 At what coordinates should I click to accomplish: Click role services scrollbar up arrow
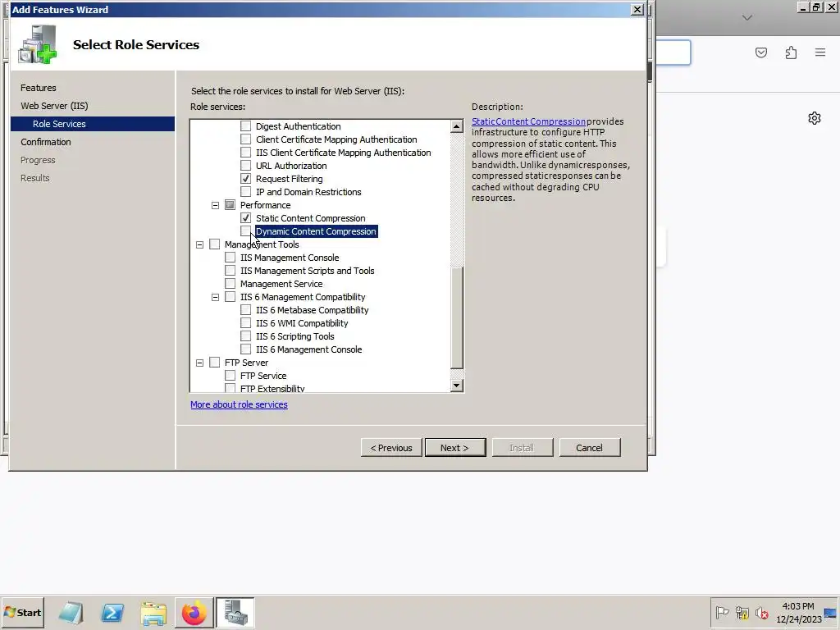click(456, 126)
